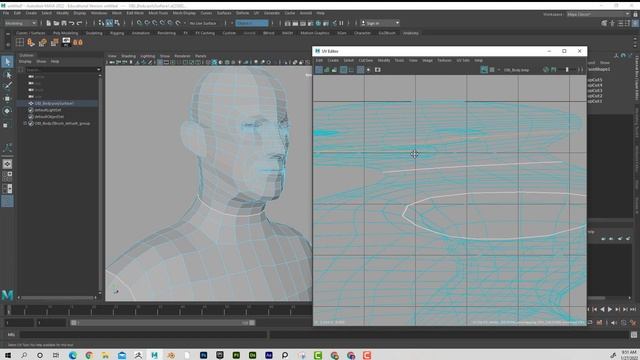Pick the Paint selection tool
This screenshot has width=640, height=360.
(x=7, y=86)
